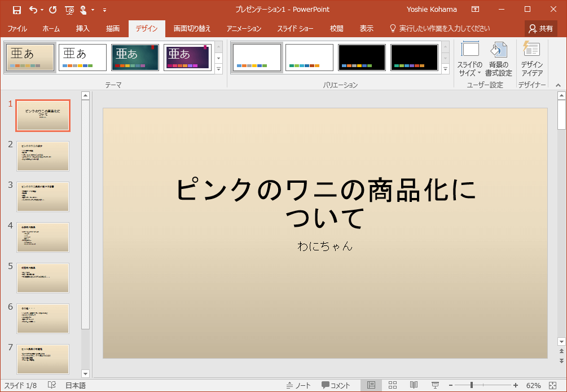
Task: Toggle Normal view button in status bar
Action: [x=371, y=385]
